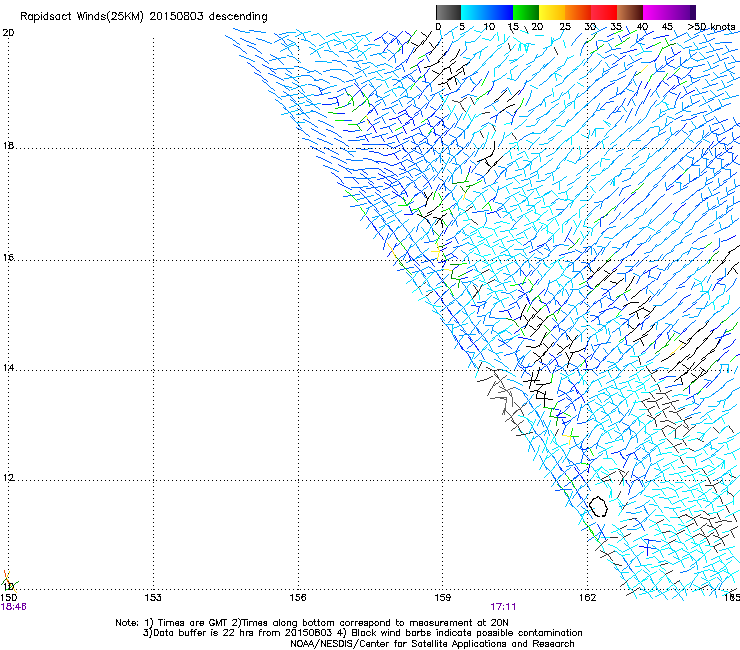
Task: Click the green 15-20 knots color swatch
Action: click(526, 12)
